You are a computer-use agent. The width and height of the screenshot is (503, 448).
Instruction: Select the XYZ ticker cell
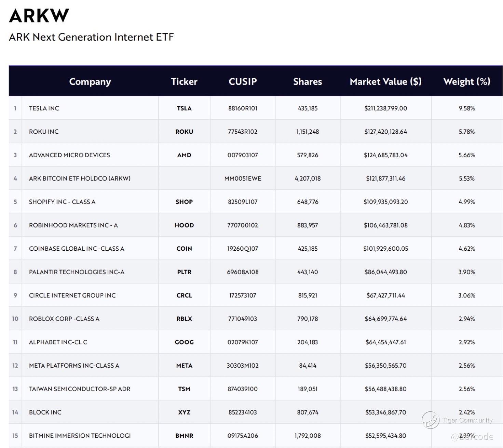(x=184, y=412)
